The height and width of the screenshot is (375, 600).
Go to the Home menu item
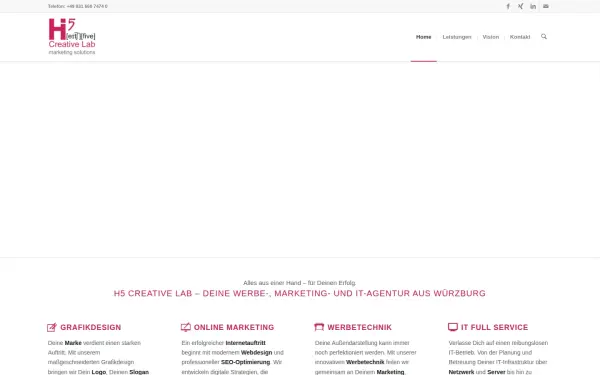pyautogui.click(x=424, y=37)
